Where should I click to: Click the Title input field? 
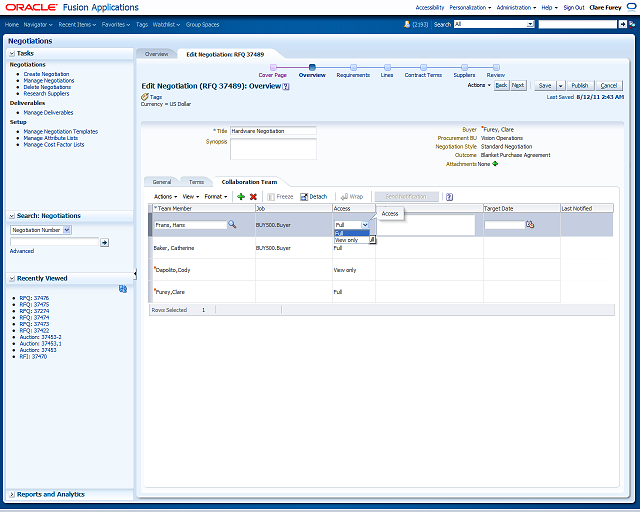(x=273, y=131)
